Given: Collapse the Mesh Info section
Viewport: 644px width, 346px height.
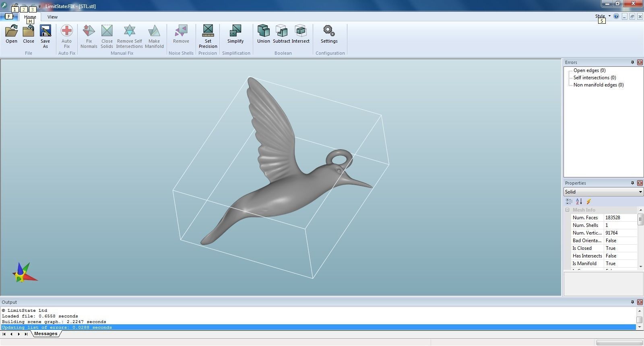Looking at the screenshot, I should pyautogui.click(x=567, y=210).
